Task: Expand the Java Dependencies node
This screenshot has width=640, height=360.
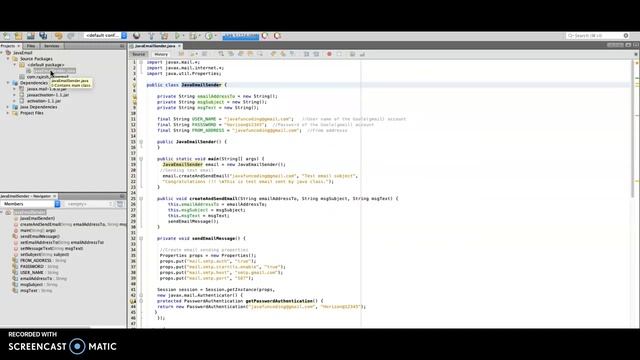Action: 8,107
